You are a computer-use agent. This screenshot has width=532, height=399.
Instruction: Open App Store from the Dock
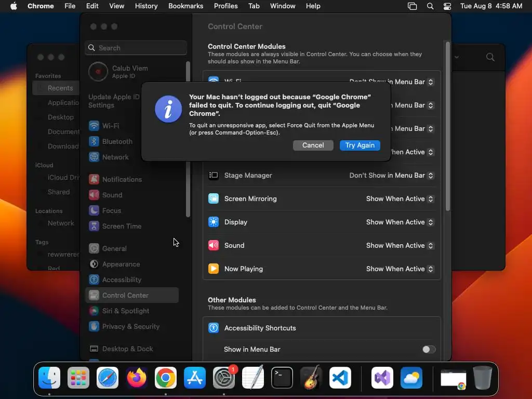[x=195, y=378]
